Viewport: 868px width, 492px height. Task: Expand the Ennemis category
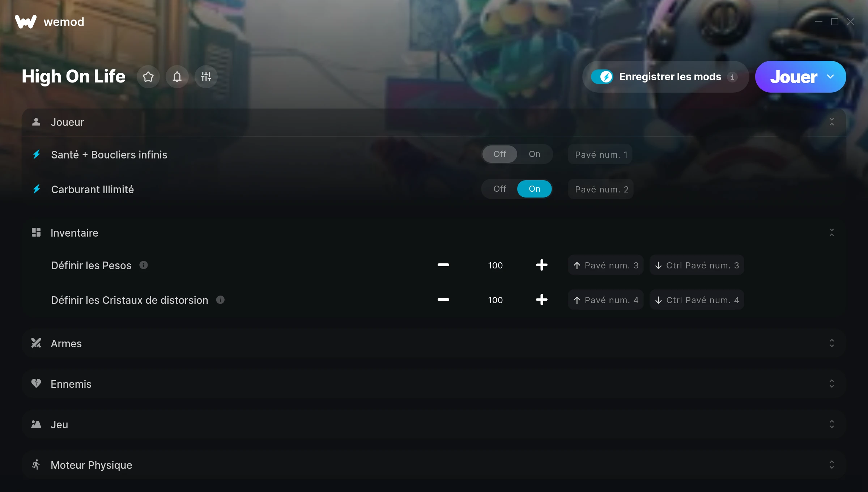(x=434, y=384)
